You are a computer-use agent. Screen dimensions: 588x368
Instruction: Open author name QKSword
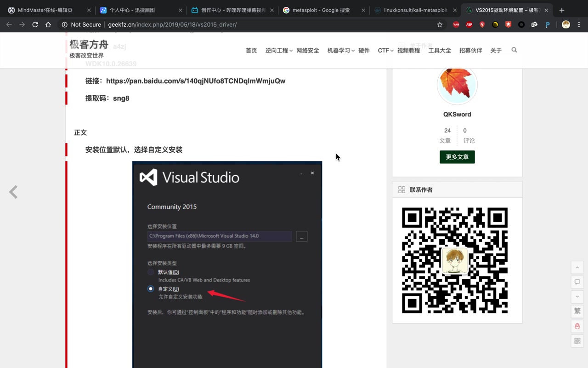click(457, 114)
